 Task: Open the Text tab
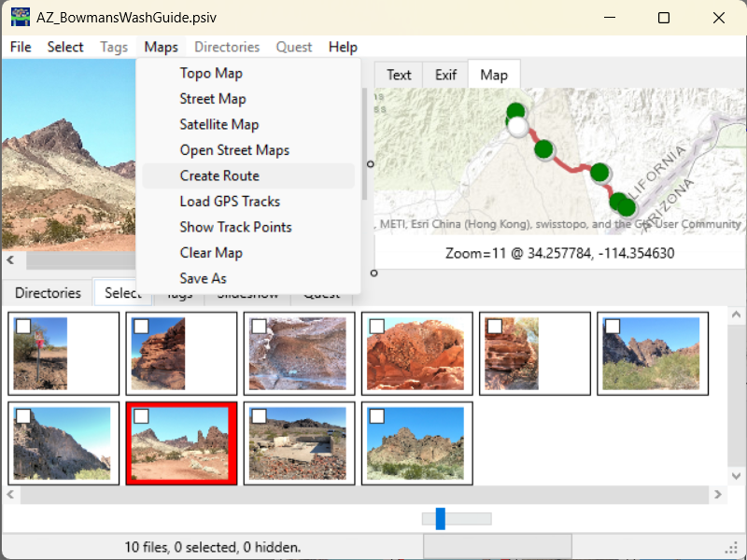tap(398, 74)
